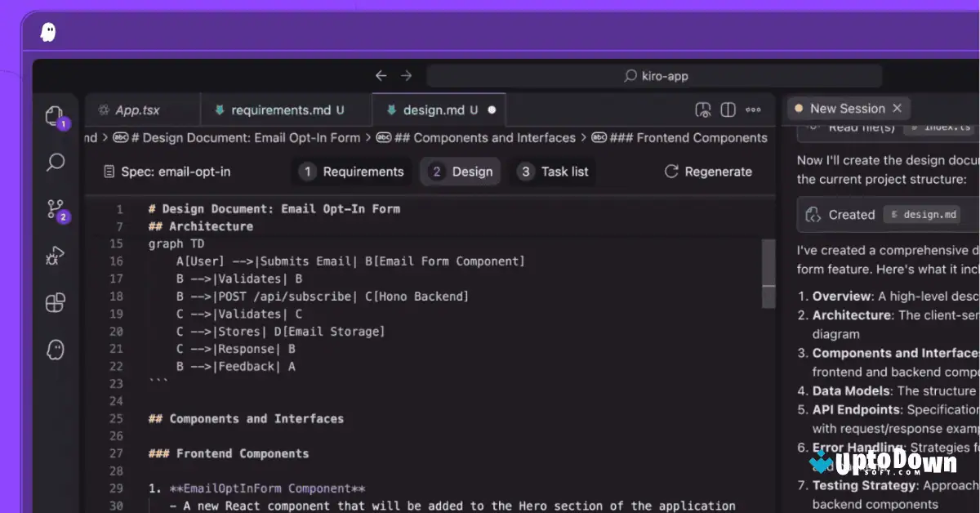Open the Source Control view

(55, 209)
